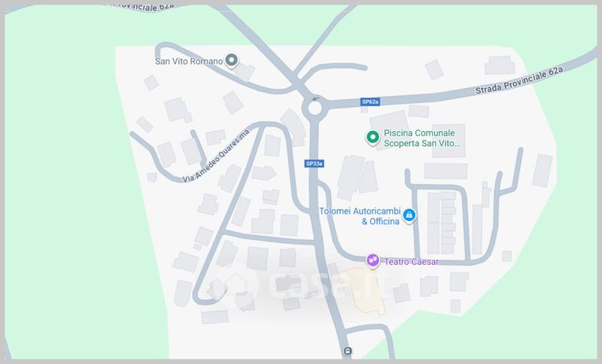The height and width of the screenshot is (364, 602).
Task: Click the San Vito Romano text label
Action: tap(189, 62)
